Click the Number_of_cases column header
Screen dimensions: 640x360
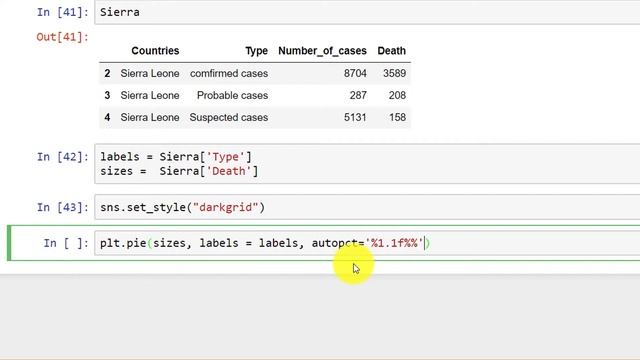coord(322,51)
